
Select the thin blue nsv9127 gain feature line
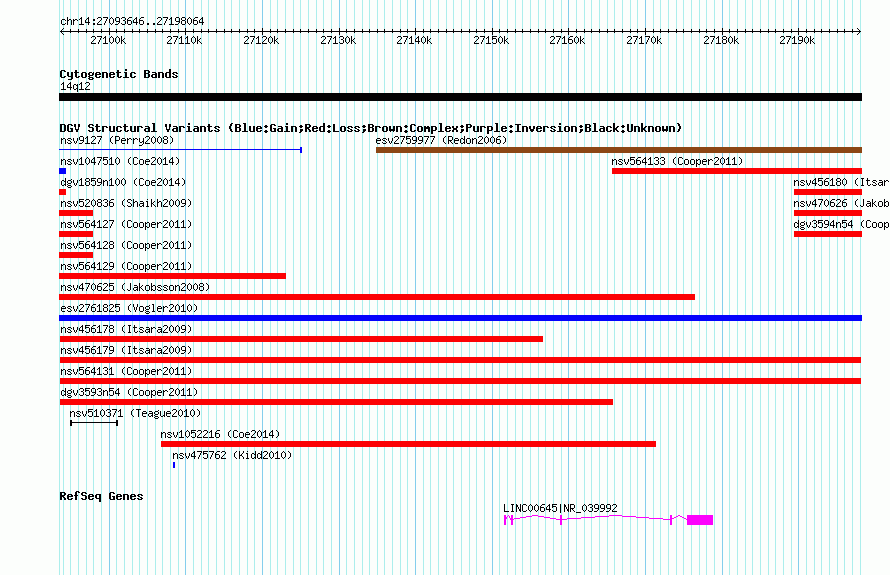[180, 150]
